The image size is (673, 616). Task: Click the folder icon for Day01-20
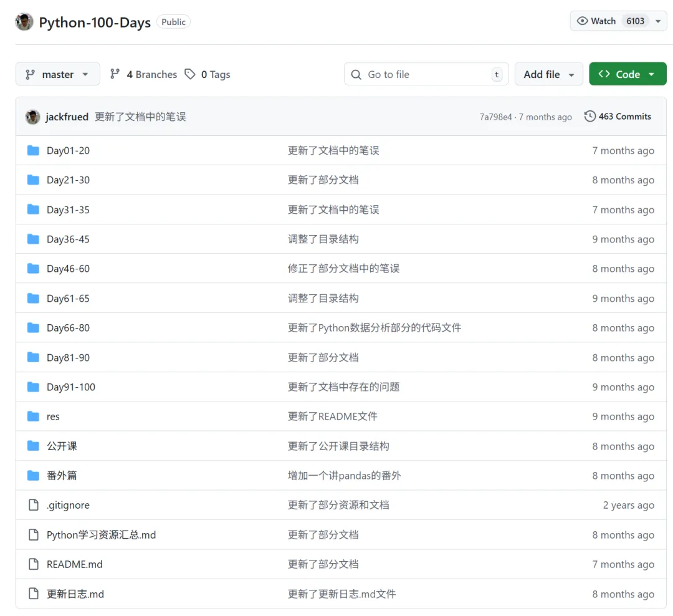33,150
